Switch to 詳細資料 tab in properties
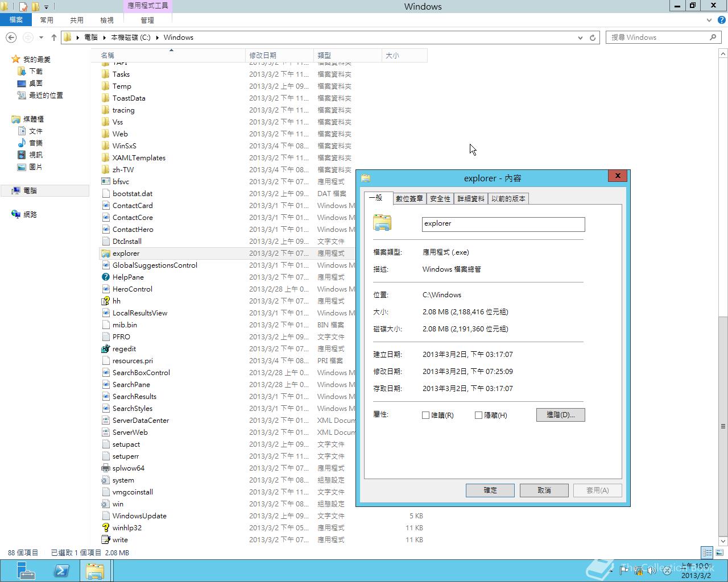 tap(471, 198)
